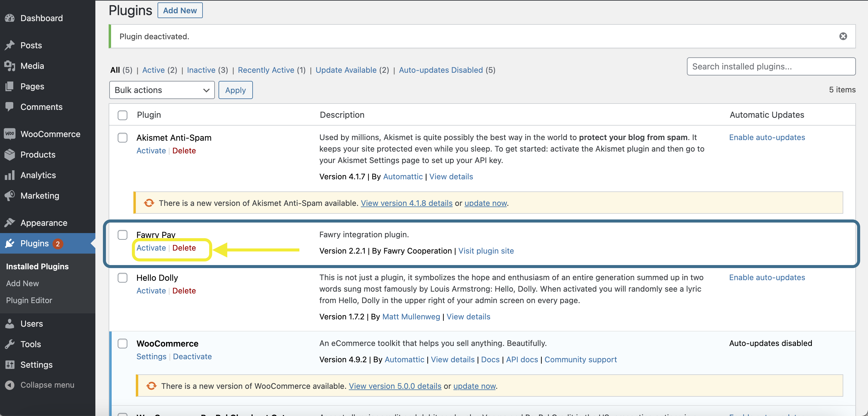Screen dimensions: 868x416
Task: Show All plugins filter
Action: (x=115, y=70)
